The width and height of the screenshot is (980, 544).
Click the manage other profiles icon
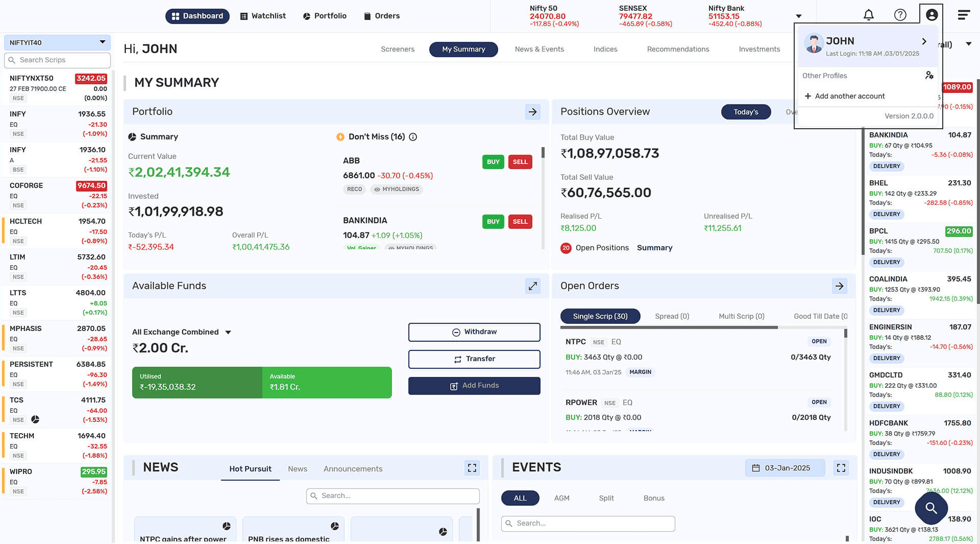929,76
